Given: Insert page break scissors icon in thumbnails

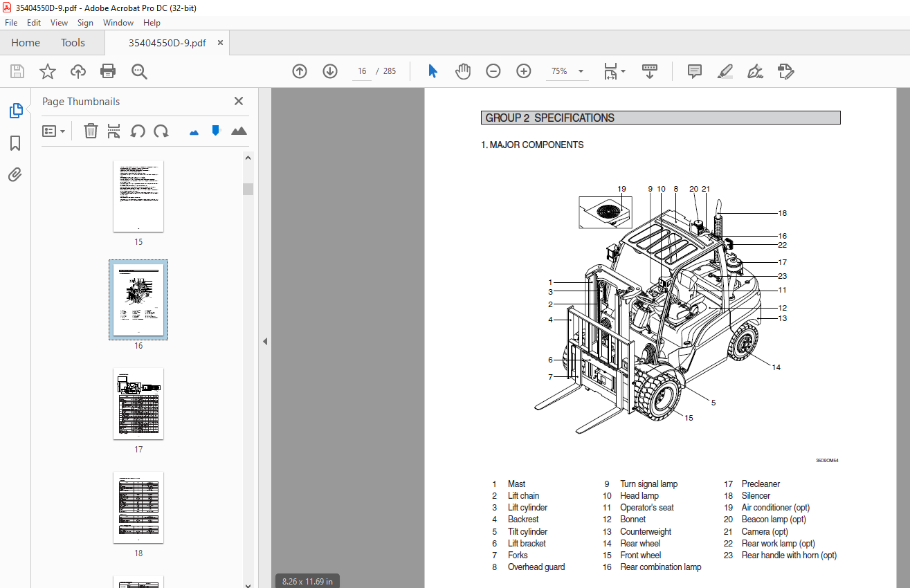Looking at the screenshot, I should pos(114,131).
